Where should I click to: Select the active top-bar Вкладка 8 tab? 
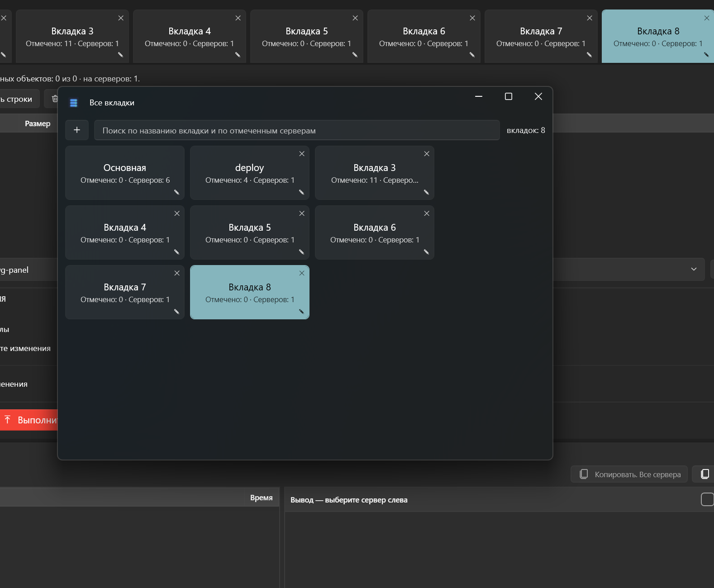coord(658,36)
